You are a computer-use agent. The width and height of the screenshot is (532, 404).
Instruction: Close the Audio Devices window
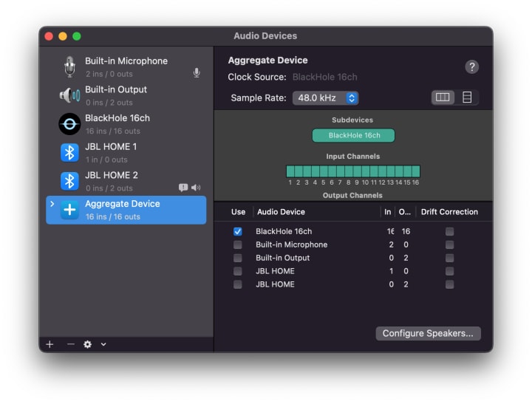pos(49,36)
